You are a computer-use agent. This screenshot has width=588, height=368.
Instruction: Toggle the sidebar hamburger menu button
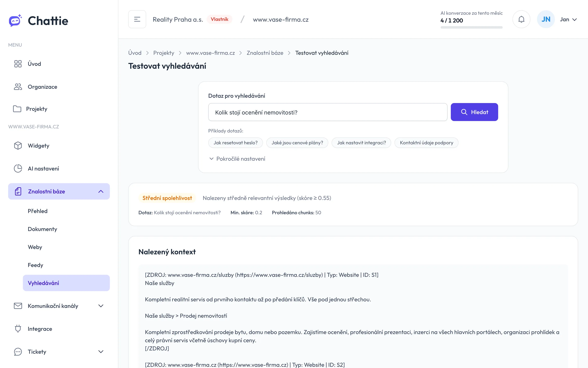point(137,19)
